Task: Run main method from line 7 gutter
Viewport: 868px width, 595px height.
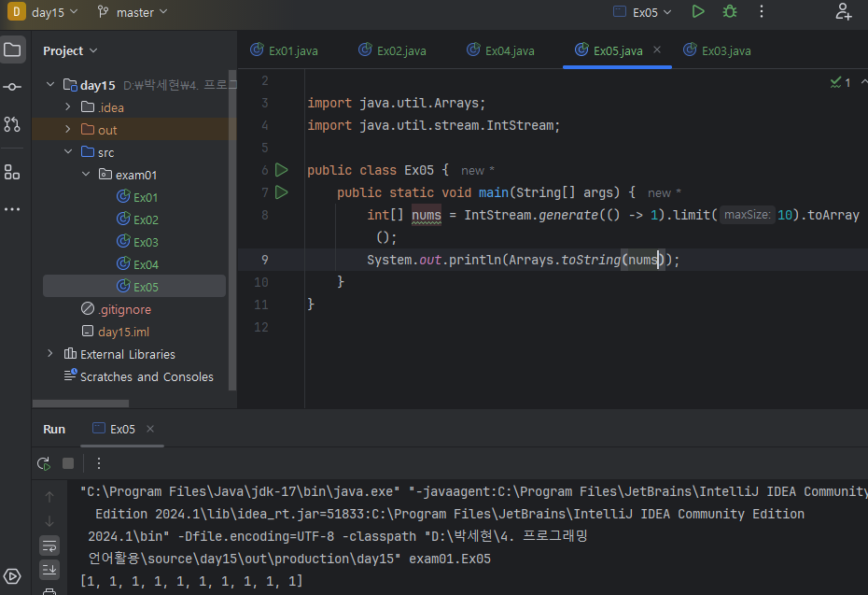Action: click(281, 192)
